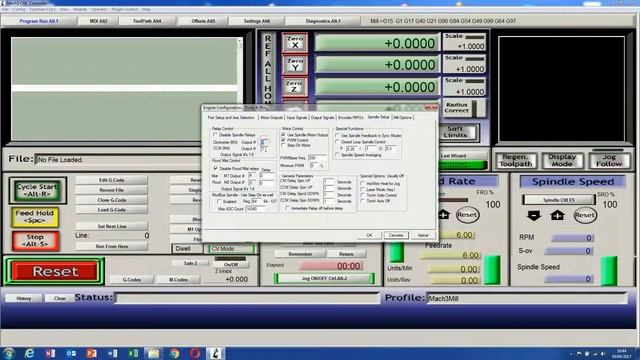Toggle Torch Auto Off checkbox
The width and height of the screenshot is (640, 360).
[362, 201]
